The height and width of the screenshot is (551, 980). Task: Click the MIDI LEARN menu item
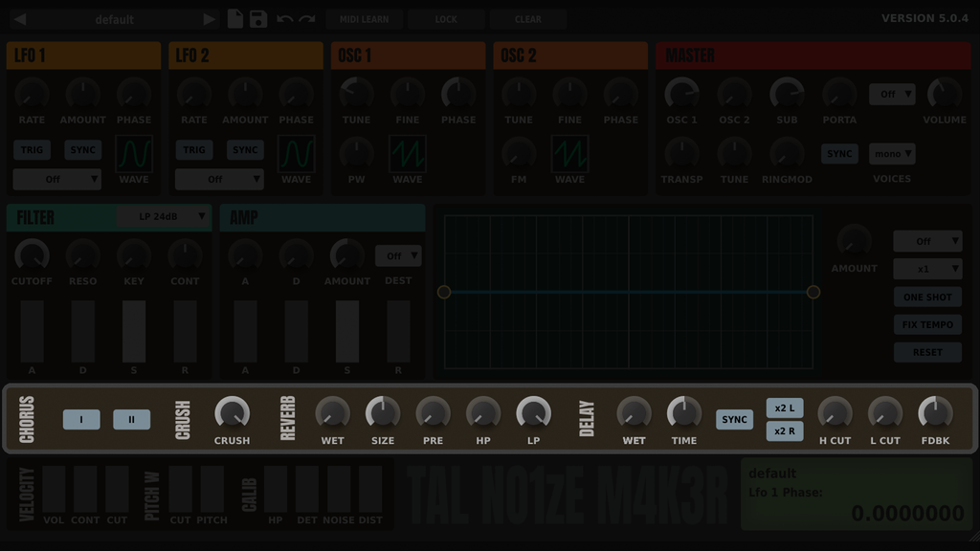[364, 18]
